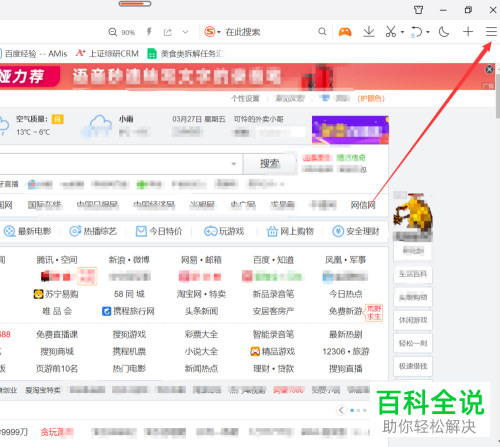500x447 pixels.
Task: Open the 网上购物 category
Action: 290,231
